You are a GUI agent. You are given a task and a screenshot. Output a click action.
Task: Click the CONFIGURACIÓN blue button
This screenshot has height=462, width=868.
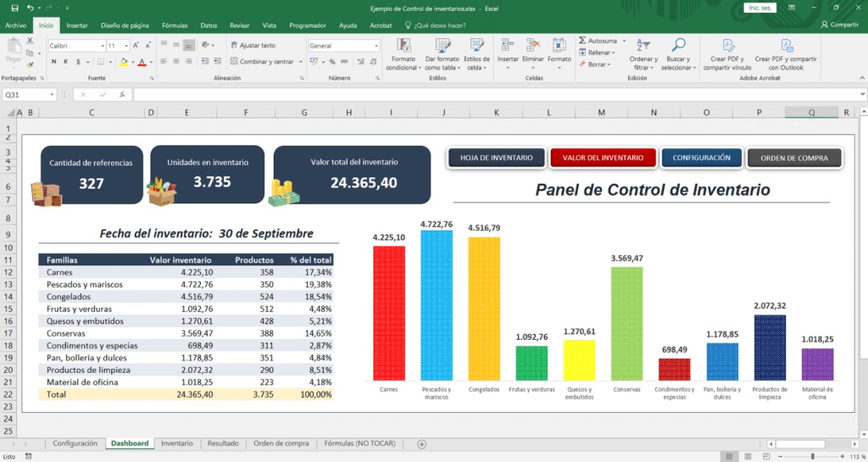point(701,158)
